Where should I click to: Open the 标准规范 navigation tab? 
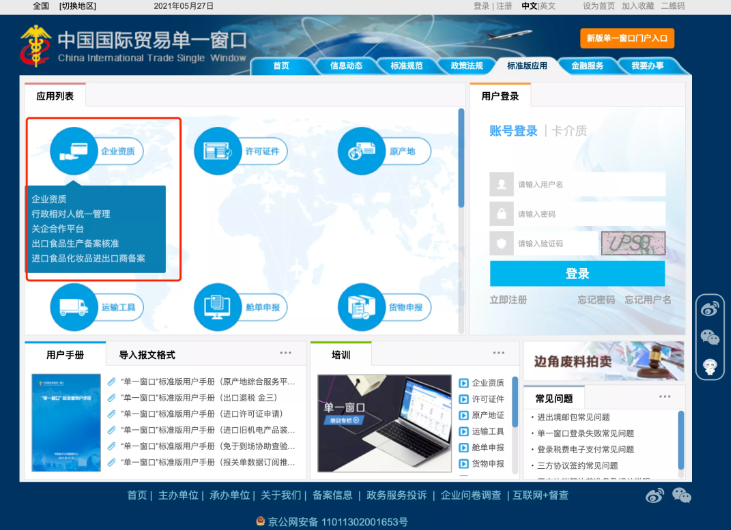[407, 66]
